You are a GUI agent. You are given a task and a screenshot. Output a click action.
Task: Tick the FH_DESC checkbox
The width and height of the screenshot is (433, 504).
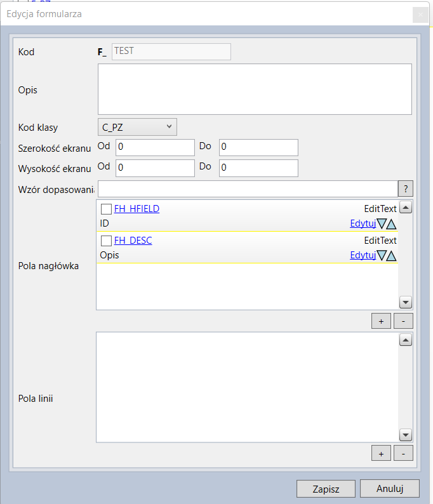coord(107,241)
